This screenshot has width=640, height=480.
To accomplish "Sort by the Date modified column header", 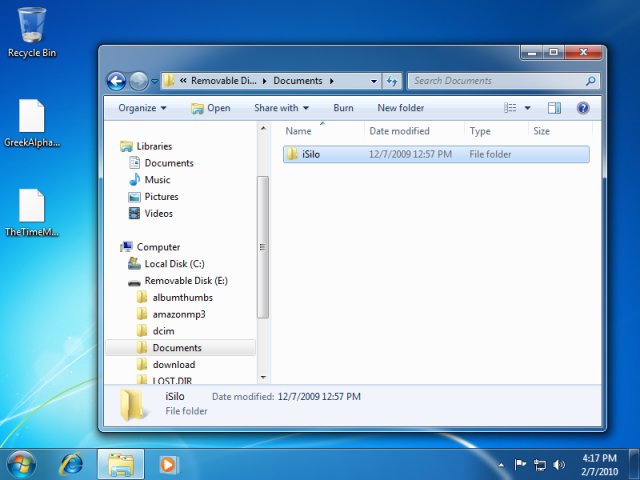I will point(399,131).
